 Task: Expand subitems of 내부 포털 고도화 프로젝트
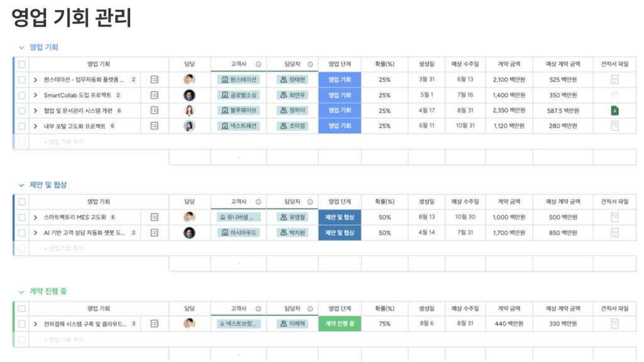pos(35,126)
